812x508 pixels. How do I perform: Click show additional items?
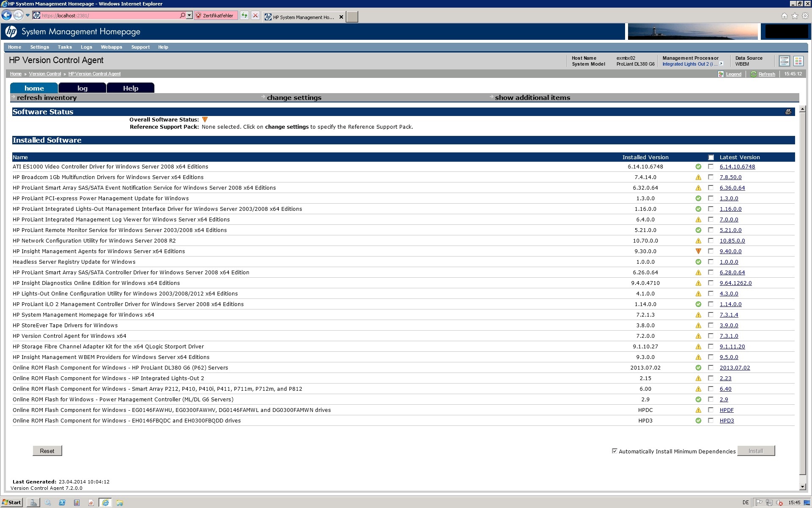[532, 98]
